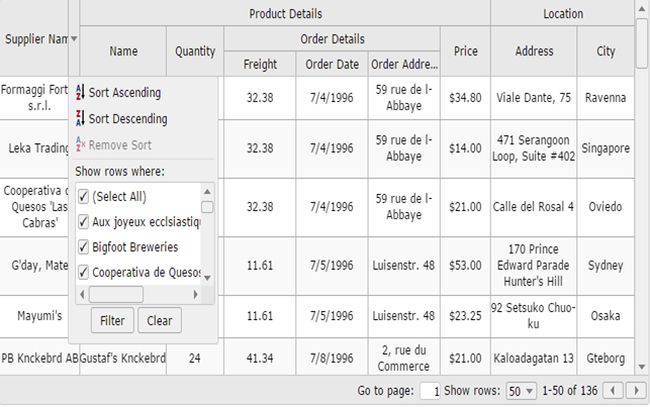Click the Order Date column header
Screen dimensions: 650x407
pyautogui.click(x=332, y=64)
